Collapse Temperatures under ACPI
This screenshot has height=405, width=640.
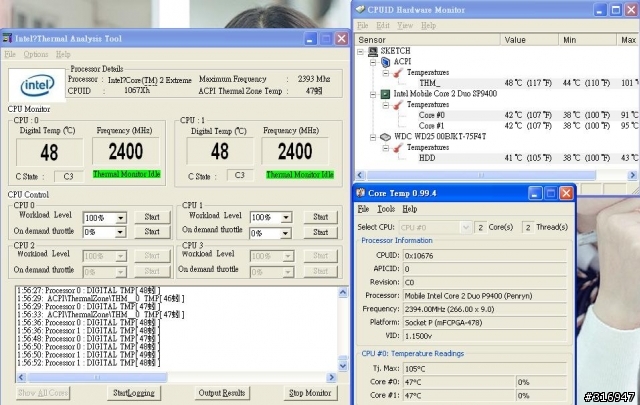(386, 73)
